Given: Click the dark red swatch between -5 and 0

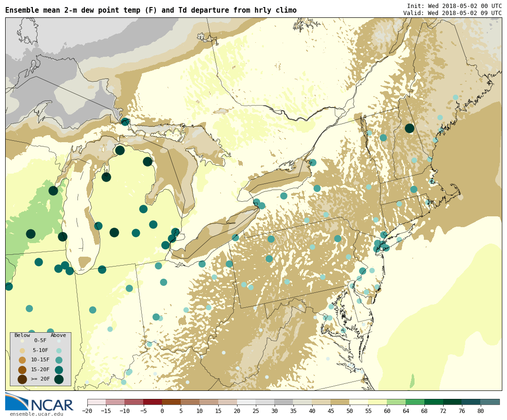Looking at the screenshot, I should (x=153, y=402).
